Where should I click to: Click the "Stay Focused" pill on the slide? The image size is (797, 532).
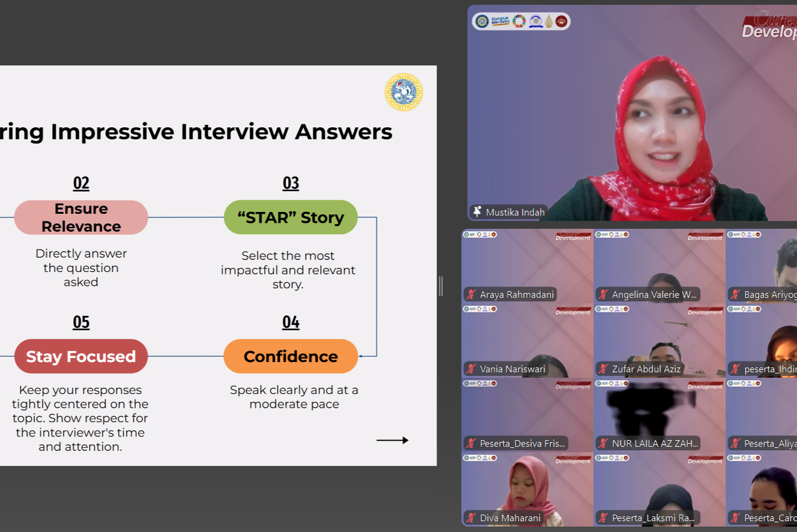81,356
